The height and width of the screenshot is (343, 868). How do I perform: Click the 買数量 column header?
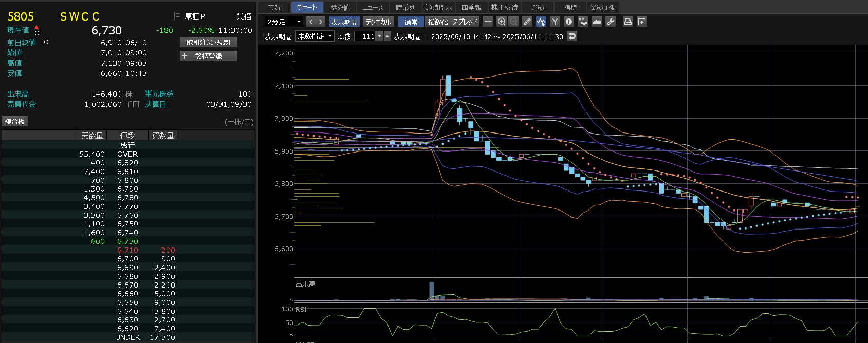163,135
